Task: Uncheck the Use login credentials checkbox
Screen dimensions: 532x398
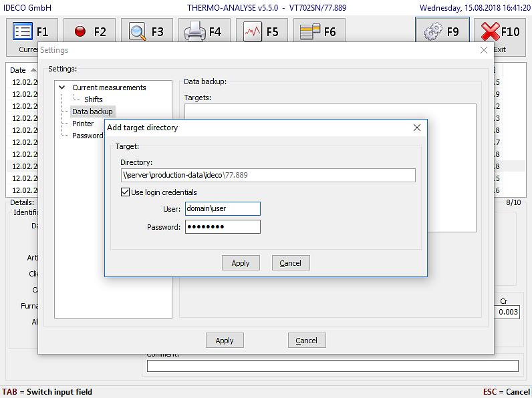Action: point(125,192)
